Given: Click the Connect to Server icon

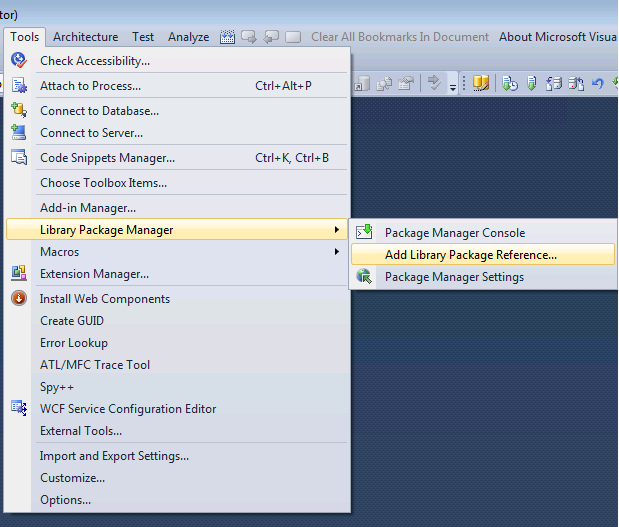Looking at the screenshot, I should [19, 132].
